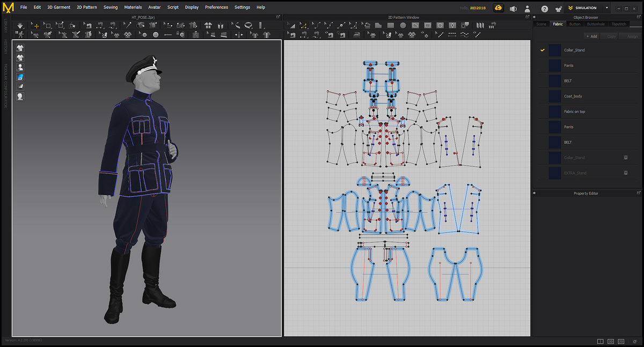This screenshot has width=644, height=347.
Task: Collapse the Object Browser panel arrow
Action: tap(536, 18)
